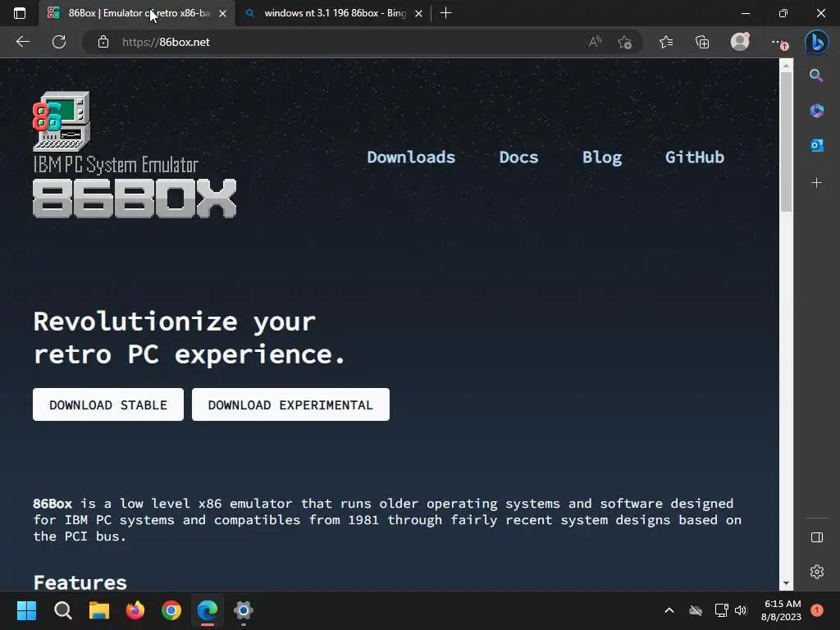Open the user profile avatar
The image size is (840, 630).
click(740, 42)
